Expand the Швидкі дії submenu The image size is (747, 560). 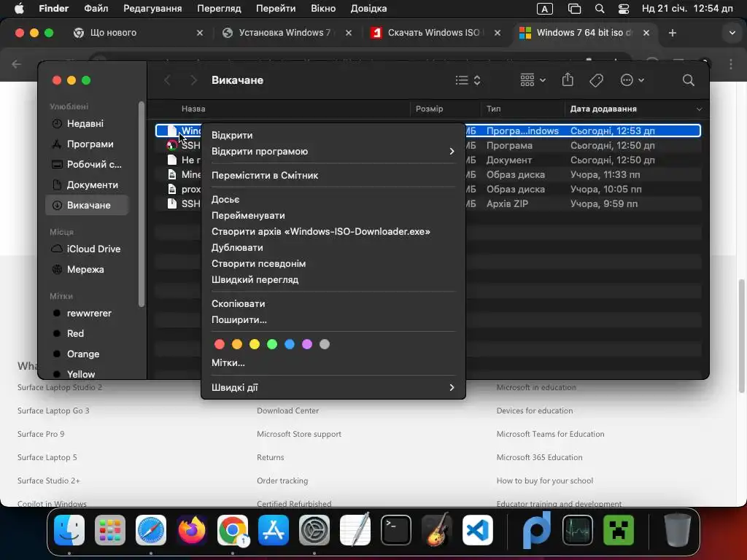(x=333, y=388)
